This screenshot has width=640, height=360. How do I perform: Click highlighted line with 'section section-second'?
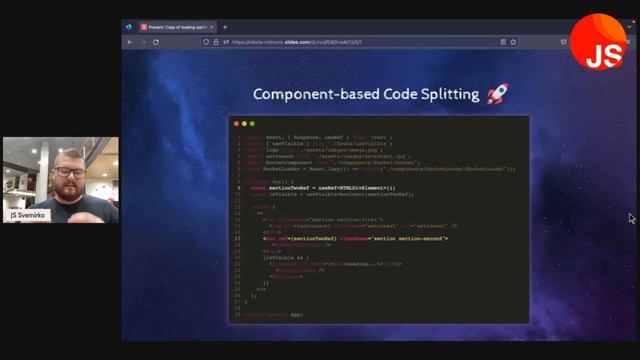click(356, 239)
